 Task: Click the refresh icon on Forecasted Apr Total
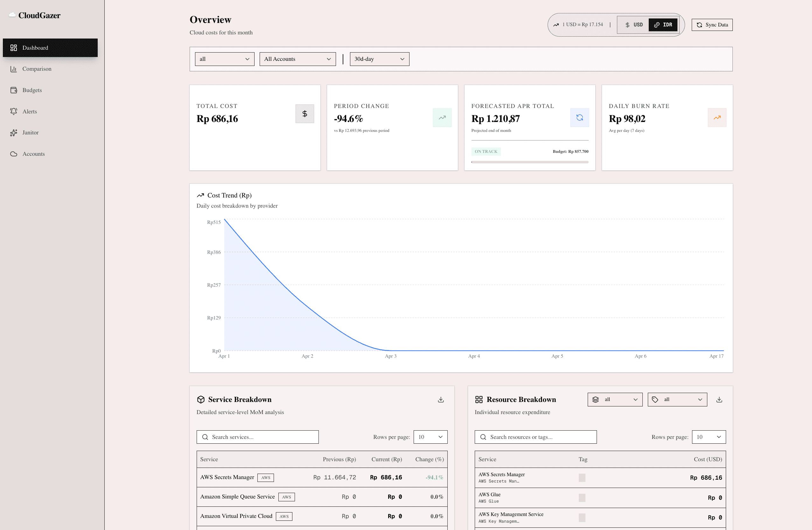579,117
